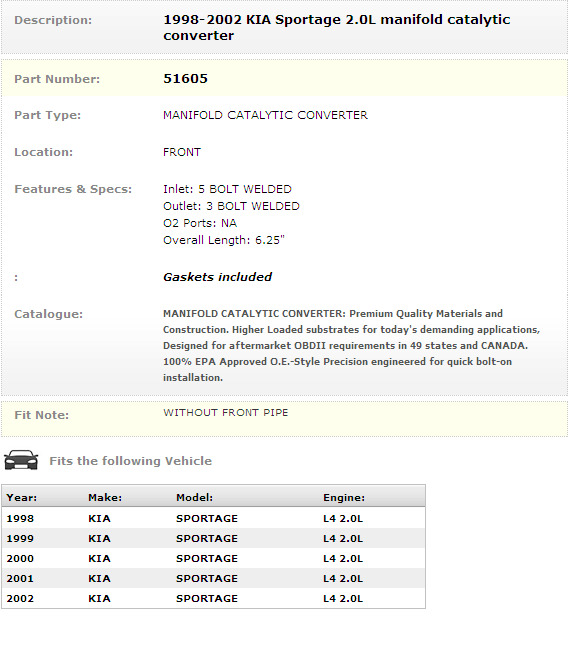Select the 2002 KIA Sportage row
Image resolution: width=570 pixels, height=660 pixels.
(213, 599)
